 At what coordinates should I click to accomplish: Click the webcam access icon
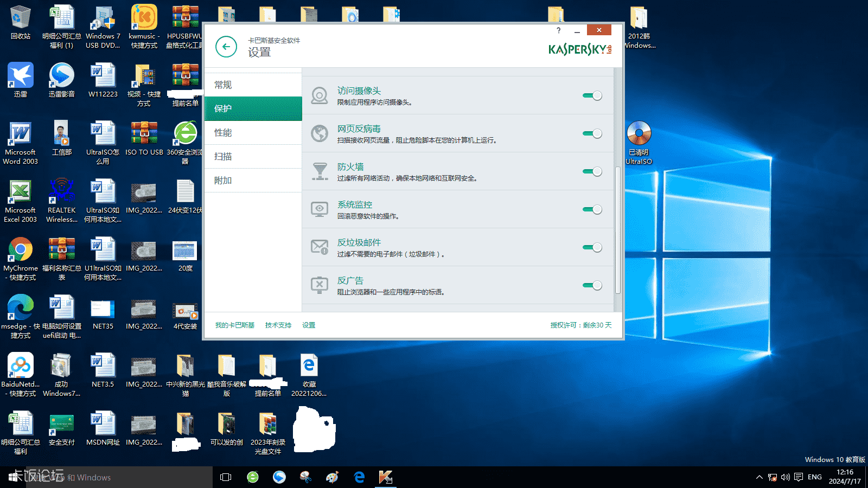pyautogui.click(x=320, y=96)
